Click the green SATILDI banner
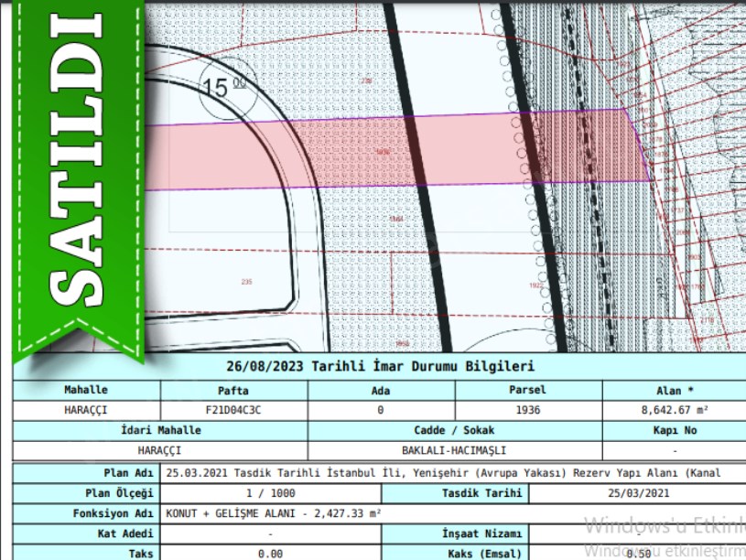Image resolution: width=746 pixels, height=560 pixels. click(x=76, y=174)
